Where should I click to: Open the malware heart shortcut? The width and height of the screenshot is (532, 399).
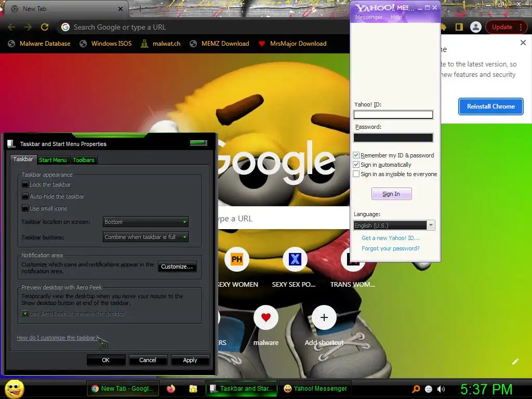266,317
